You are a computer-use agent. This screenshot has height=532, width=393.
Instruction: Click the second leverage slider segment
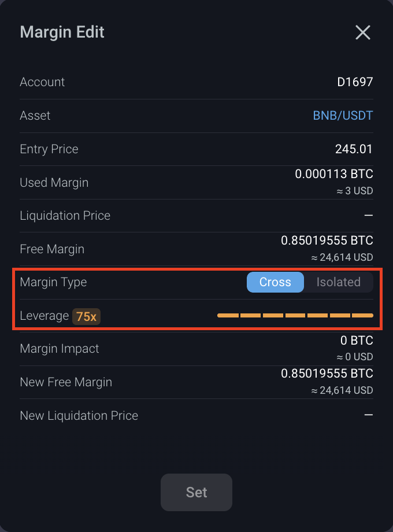tap(250, 316)
